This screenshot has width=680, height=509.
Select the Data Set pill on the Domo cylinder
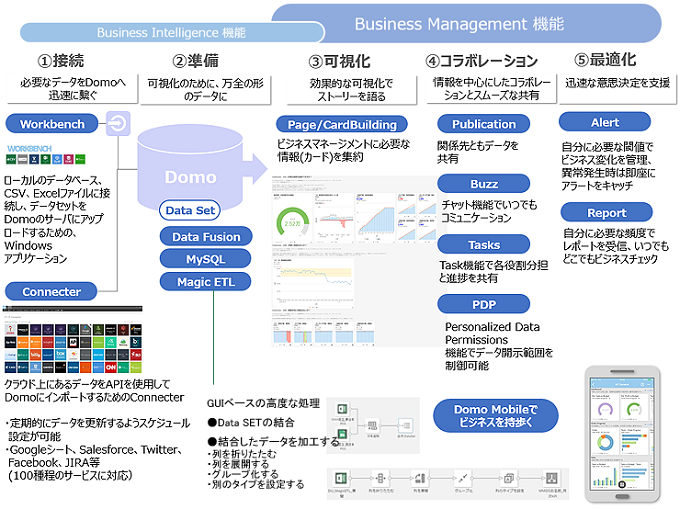click(x=190, y=210)
